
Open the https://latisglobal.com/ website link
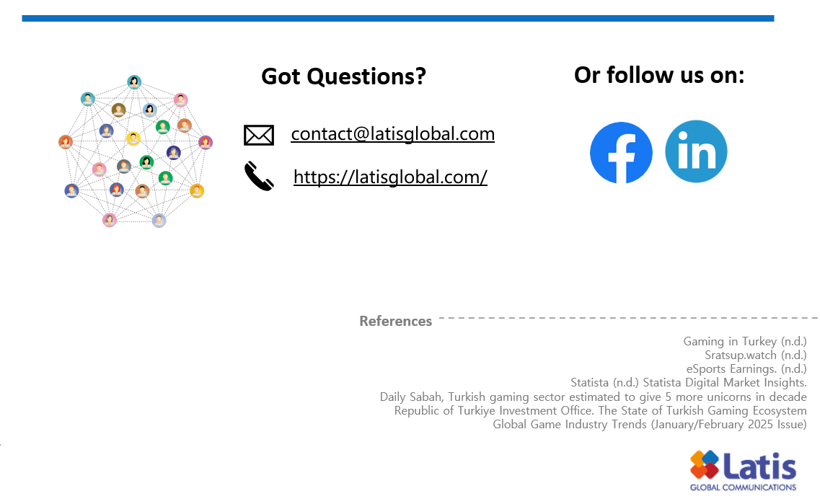[390, 177]
